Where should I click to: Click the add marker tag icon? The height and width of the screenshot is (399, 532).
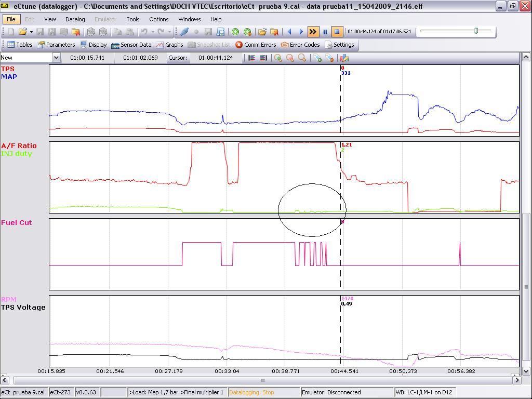(x=317, y=58)
